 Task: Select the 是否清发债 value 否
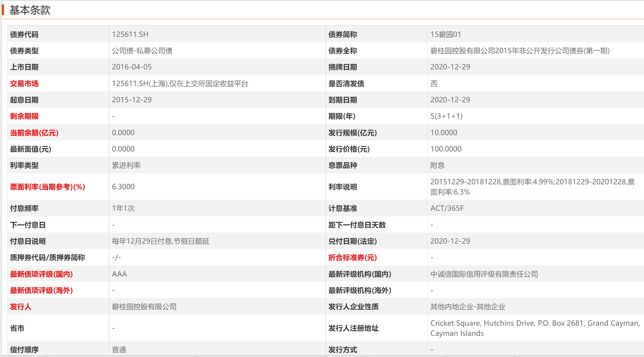[x=434, y=84]
